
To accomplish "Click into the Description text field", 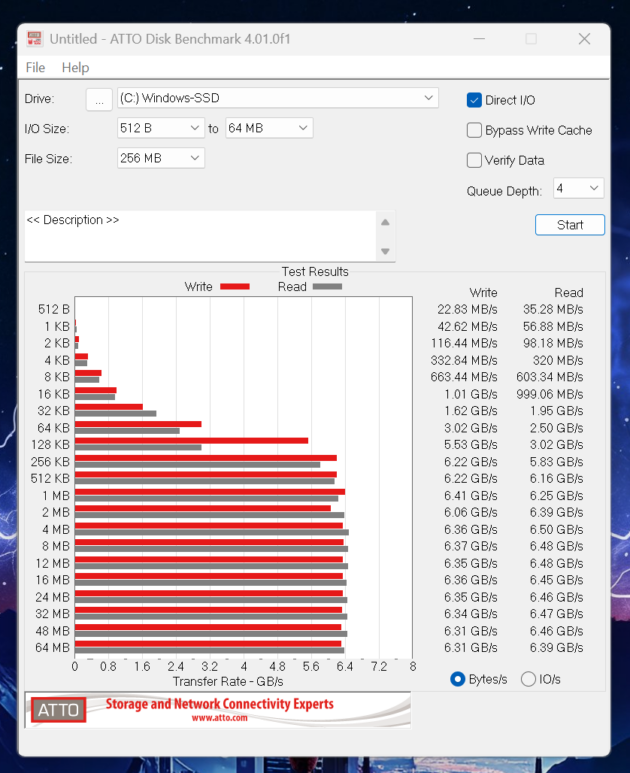I will point(201,236).
